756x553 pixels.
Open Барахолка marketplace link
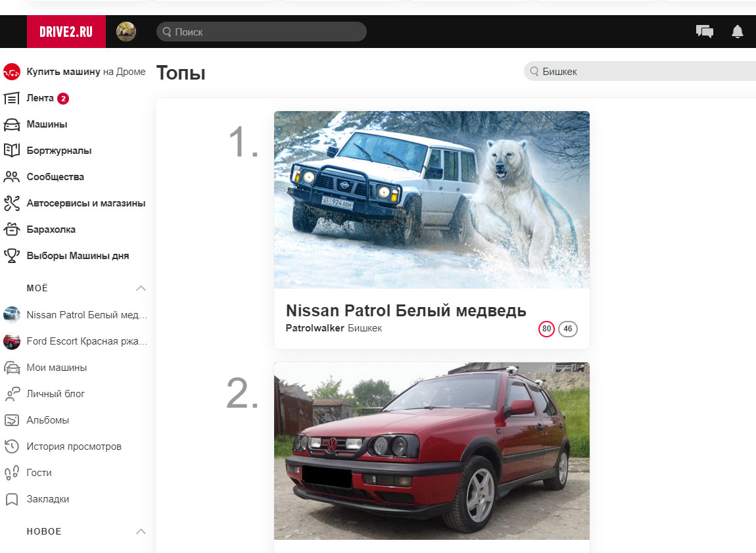51,229
